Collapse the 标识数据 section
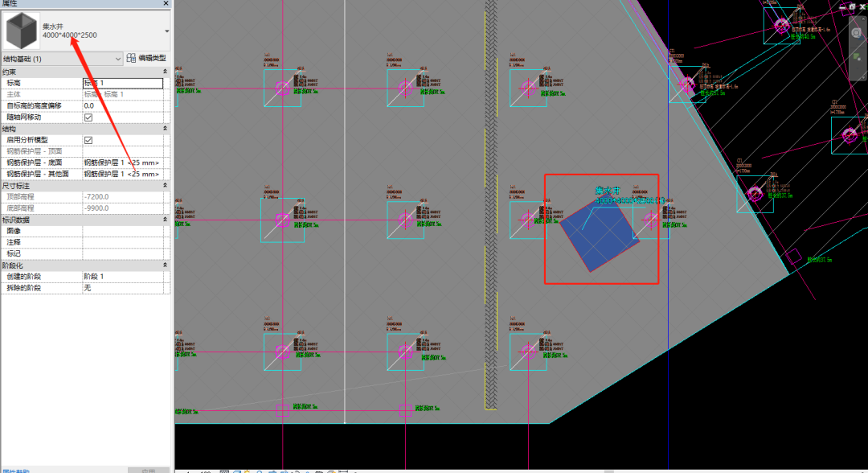 pos(165,220)
